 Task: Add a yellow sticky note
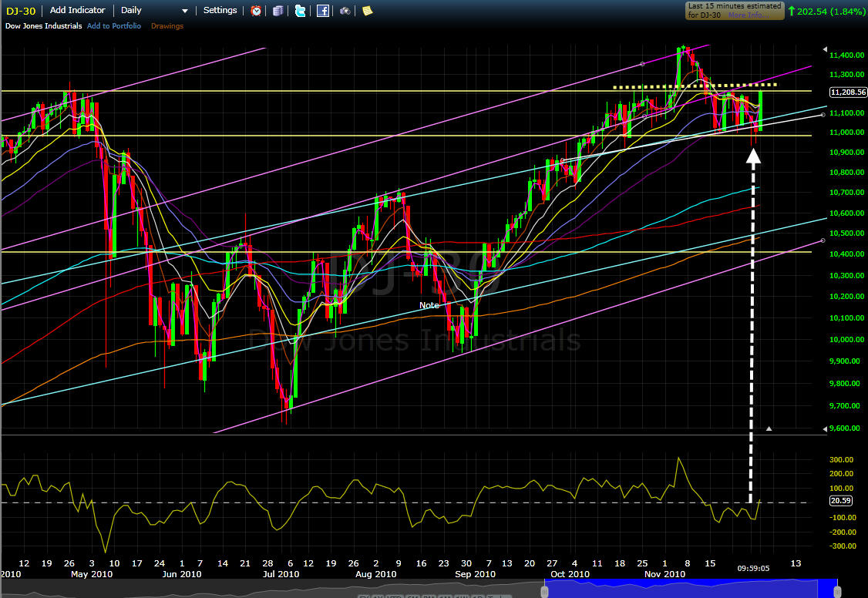[367, 11]
